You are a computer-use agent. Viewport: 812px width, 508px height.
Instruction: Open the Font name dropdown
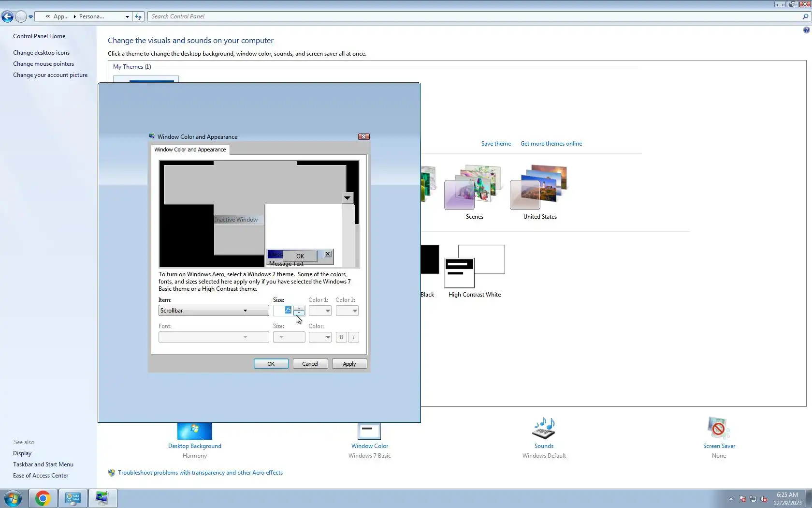(x=214, y=337)
